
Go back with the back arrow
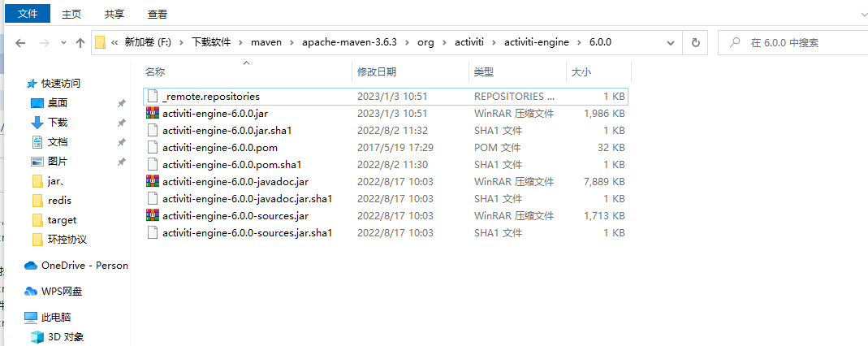coord(20,42)
